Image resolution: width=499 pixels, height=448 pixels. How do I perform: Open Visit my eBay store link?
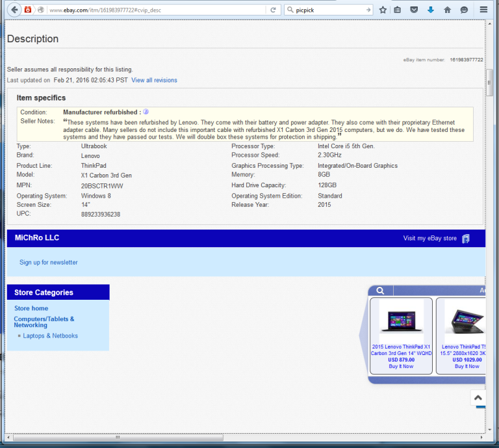tap(429, 238)
